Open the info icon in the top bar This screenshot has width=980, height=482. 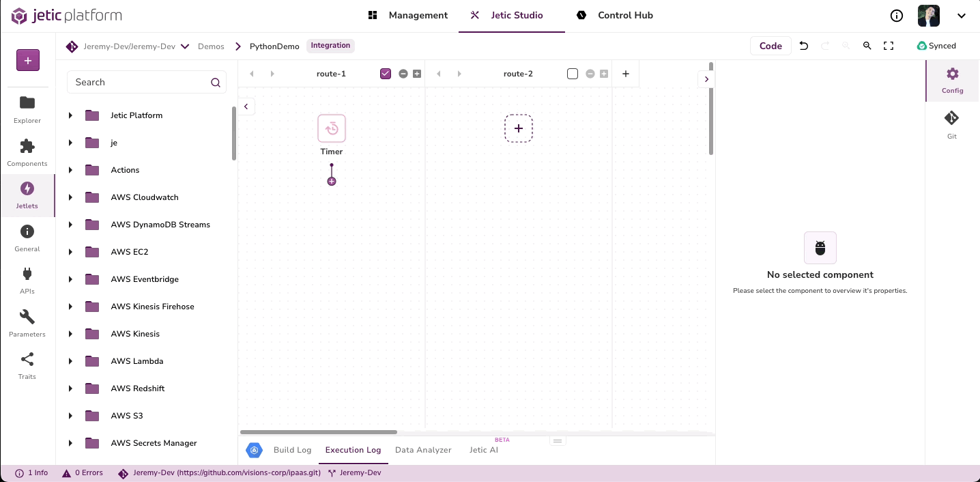point(897,16)
